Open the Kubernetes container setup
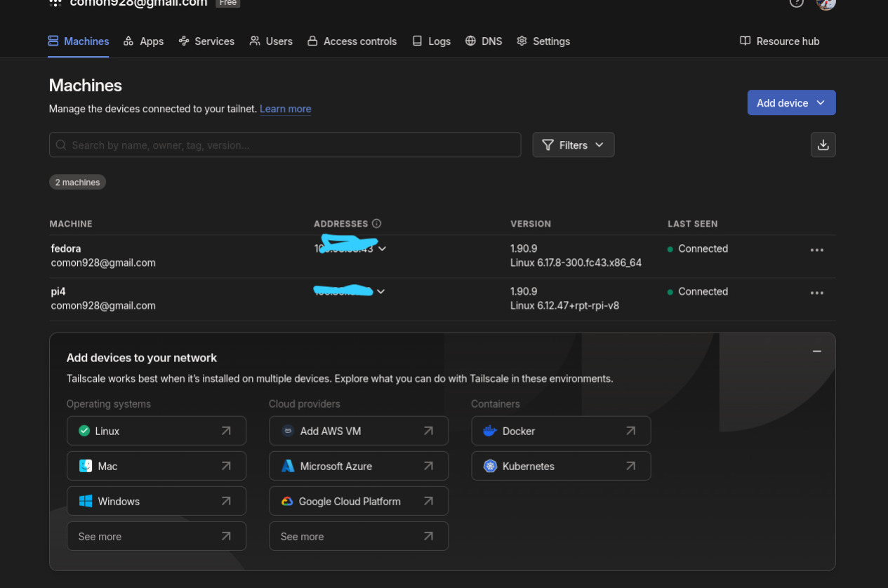Viewport: 888px width, 588px height. (561, 465)
